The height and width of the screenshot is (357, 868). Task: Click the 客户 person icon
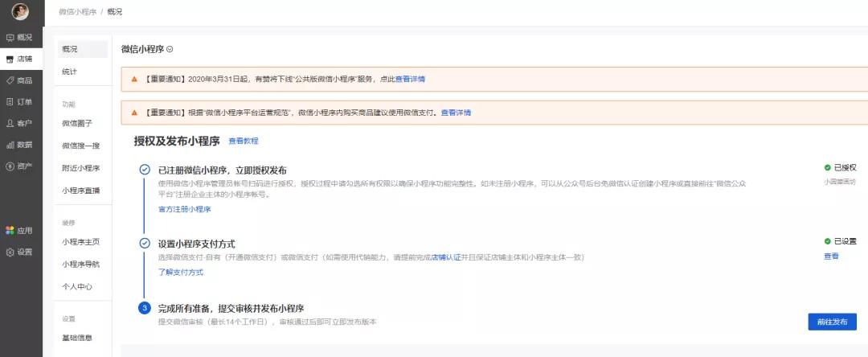pyautogui.click(x=10, y=123)
